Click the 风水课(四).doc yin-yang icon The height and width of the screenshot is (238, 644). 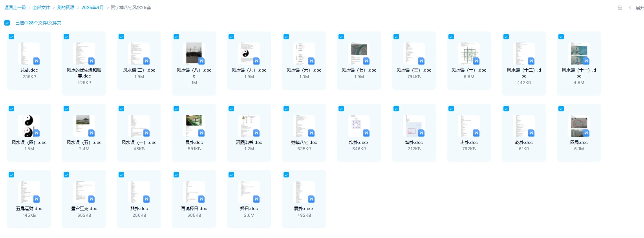[29, 126]
